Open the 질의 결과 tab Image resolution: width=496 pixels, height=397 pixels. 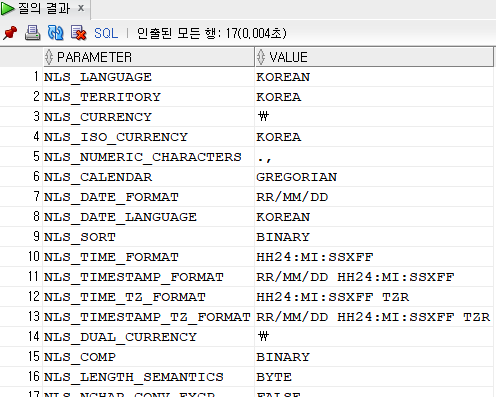44,8
